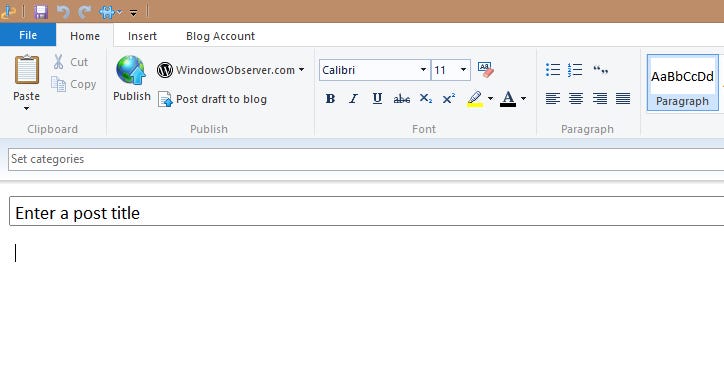The height and width of the screenshot is (391, 724).
Task: Open the highlight color dropdown arrow
Action: (490, 98)
